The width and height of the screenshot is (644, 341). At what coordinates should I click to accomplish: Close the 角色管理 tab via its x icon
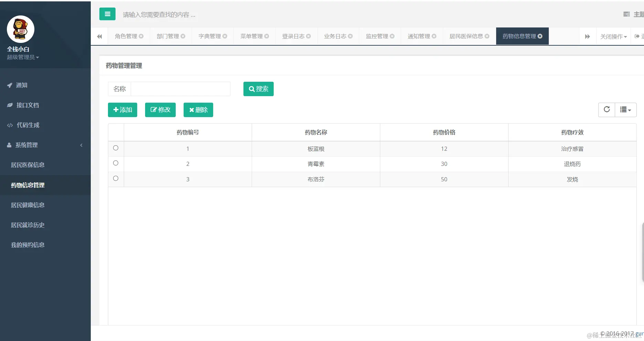pos(141,36)
